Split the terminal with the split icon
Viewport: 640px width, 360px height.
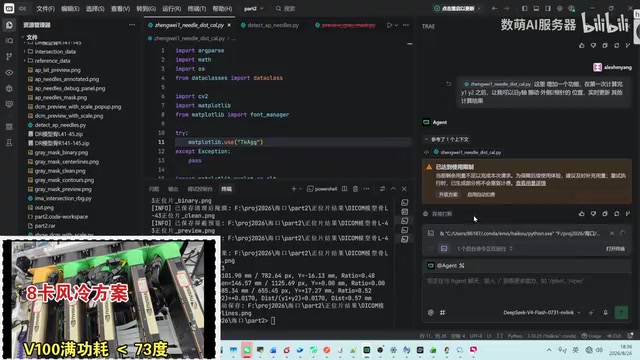[344, 189]
